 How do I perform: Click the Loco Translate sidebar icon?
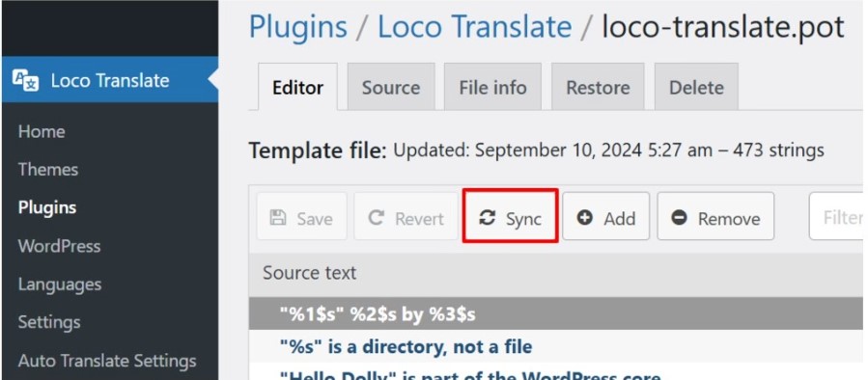25,80
